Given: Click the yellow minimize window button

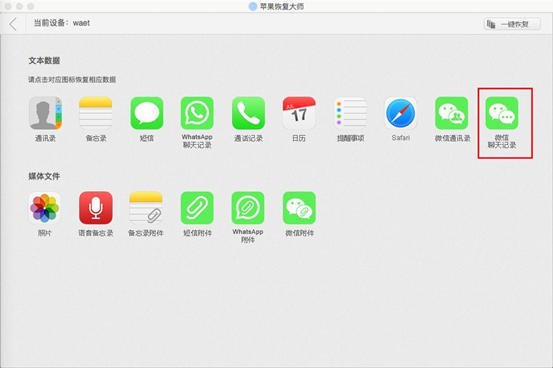Looking at the screenshot, I should [x=19, y=6].
